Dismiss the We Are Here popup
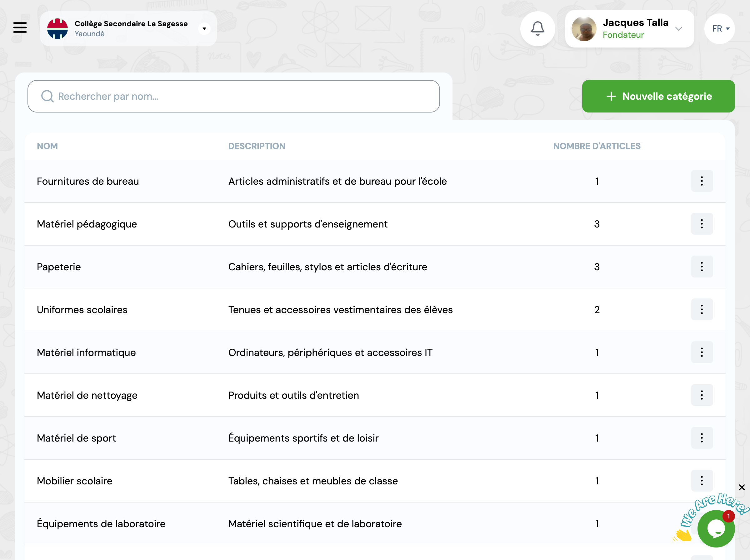Viewport: 750px width, 560px height. 742,487
